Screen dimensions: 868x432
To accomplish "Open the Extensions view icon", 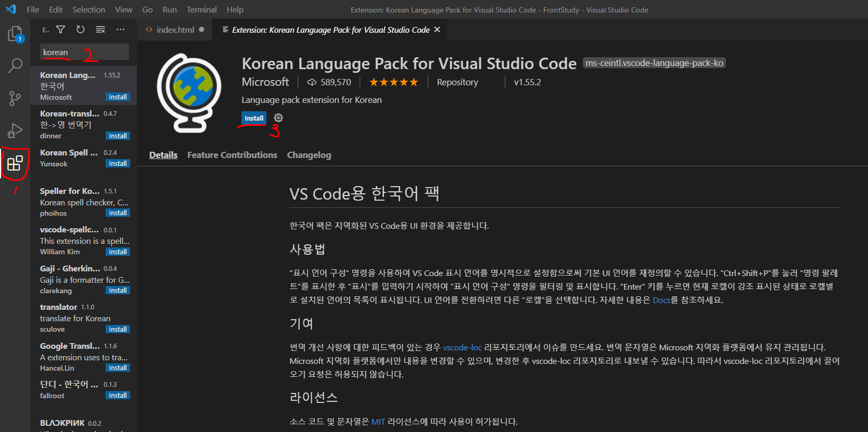I will tap(15, 163).
